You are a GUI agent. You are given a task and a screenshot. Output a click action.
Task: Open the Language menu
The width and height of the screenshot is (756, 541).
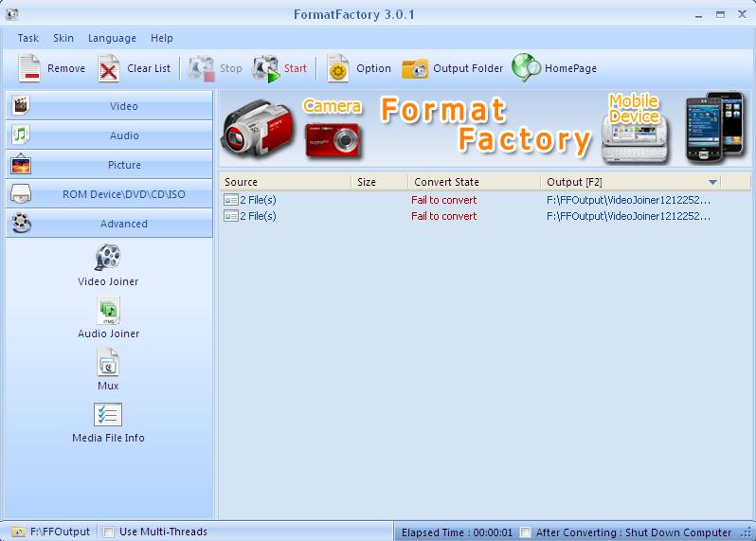pos(112,38)
